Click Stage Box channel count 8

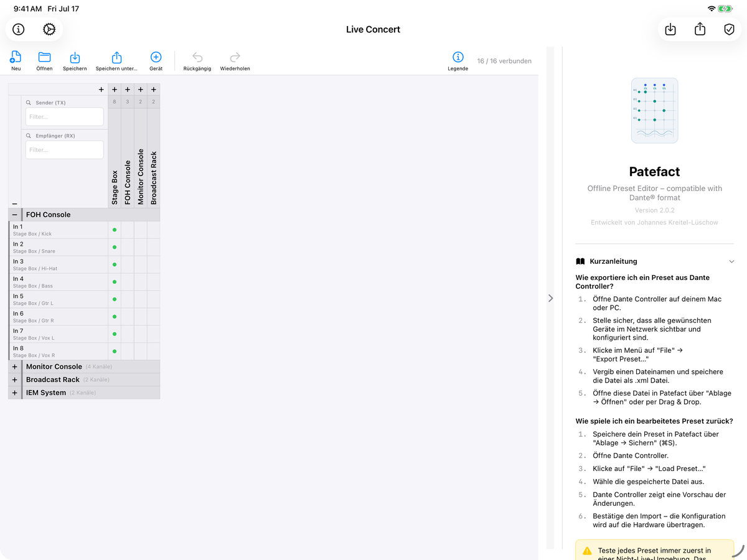(115, 101)
